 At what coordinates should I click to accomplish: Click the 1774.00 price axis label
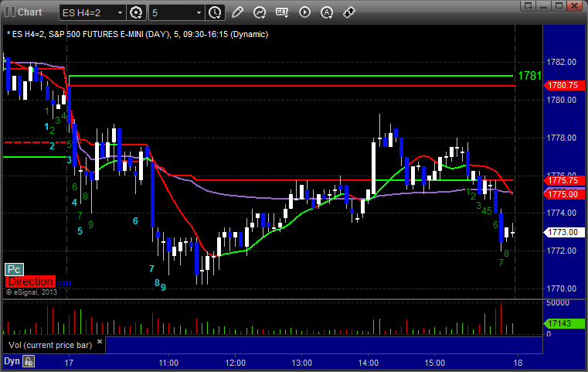[562, 213]
